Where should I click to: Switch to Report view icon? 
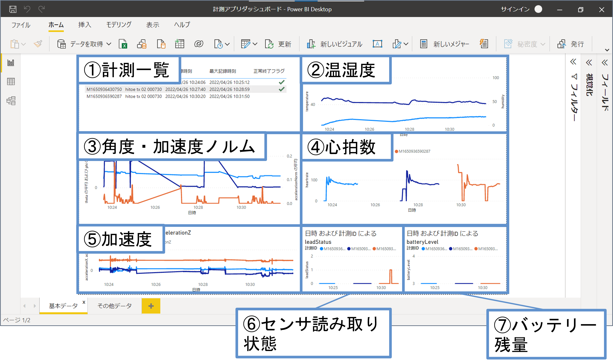(11, 63)
